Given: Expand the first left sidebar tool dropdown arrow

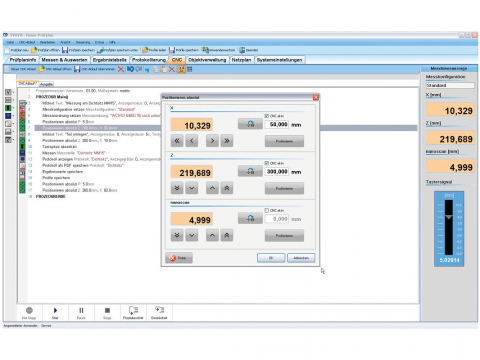Looking at the screenshot, I should pyautogui.click(x=13, y=92).
